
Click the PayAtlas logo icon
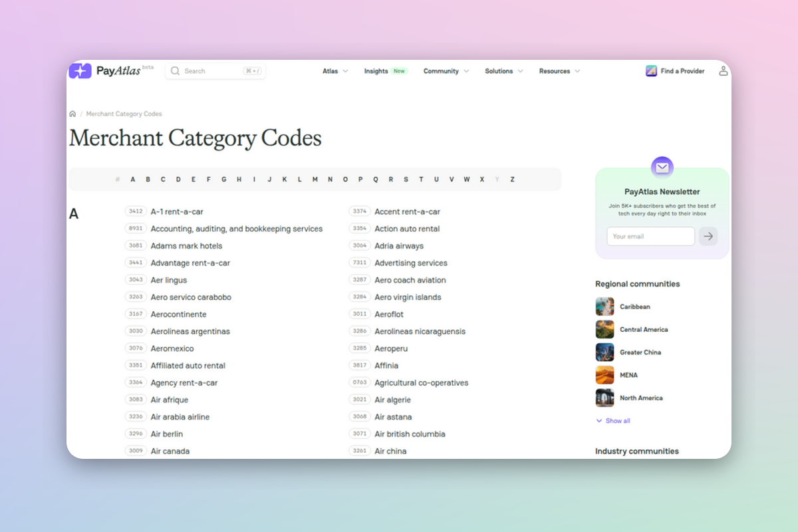point(80,70)
